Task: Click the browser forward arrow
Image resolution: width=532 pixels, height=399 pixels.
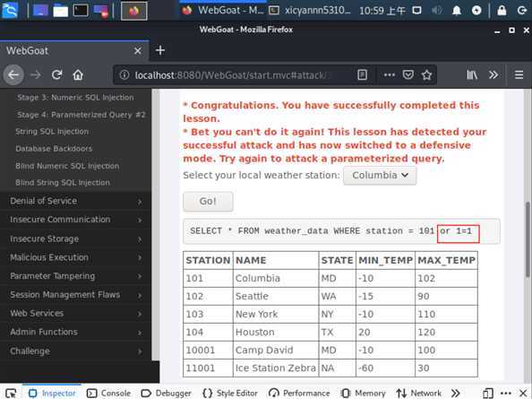Action: (36, 74)
